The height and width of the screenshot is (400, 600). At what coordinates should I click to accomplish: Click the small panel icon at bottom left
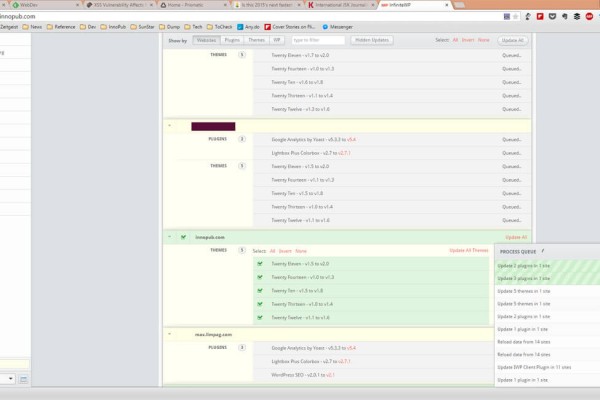tap(23, 379)
